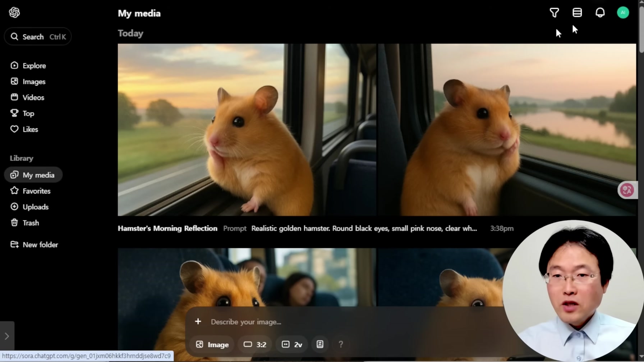Go to Images in sidebar

[x=28, y=82]
